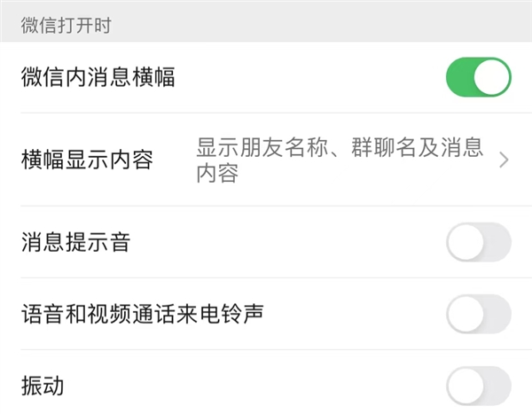Click the 显示朋友名称、群聊名及消息内容 value text

[x=339, y=160]
